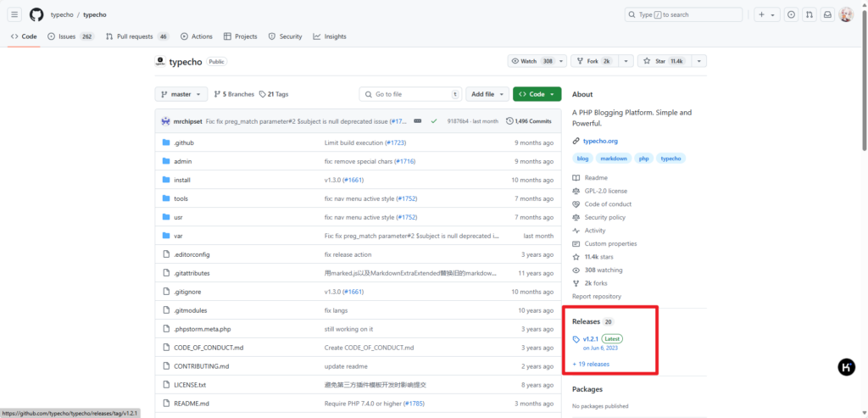Open the typecho owner breadcrumb link

62,15
